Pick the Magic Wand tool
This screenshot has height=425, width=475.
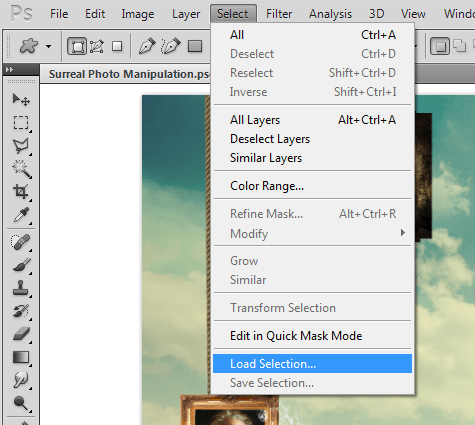click(x=21, y=169)
